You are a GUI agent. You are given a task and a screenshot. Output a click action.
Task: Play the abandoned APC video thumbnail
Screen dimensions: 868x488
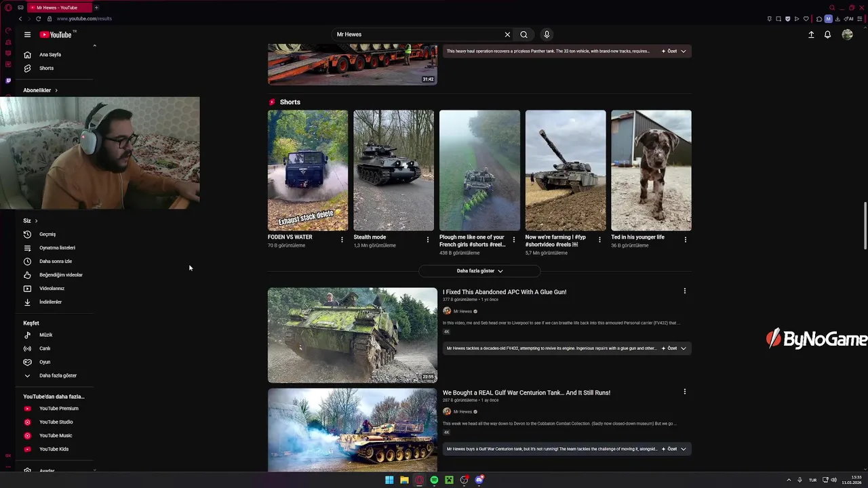(x=353, y=335)
